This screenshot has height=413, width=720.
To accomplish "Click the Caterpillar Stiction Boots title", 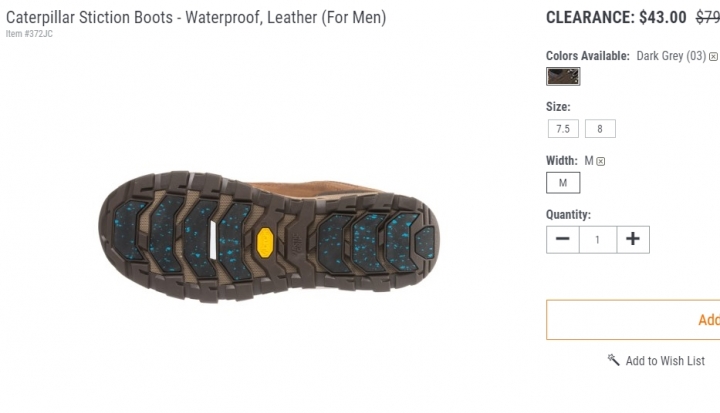I will (x=196, y=17).
